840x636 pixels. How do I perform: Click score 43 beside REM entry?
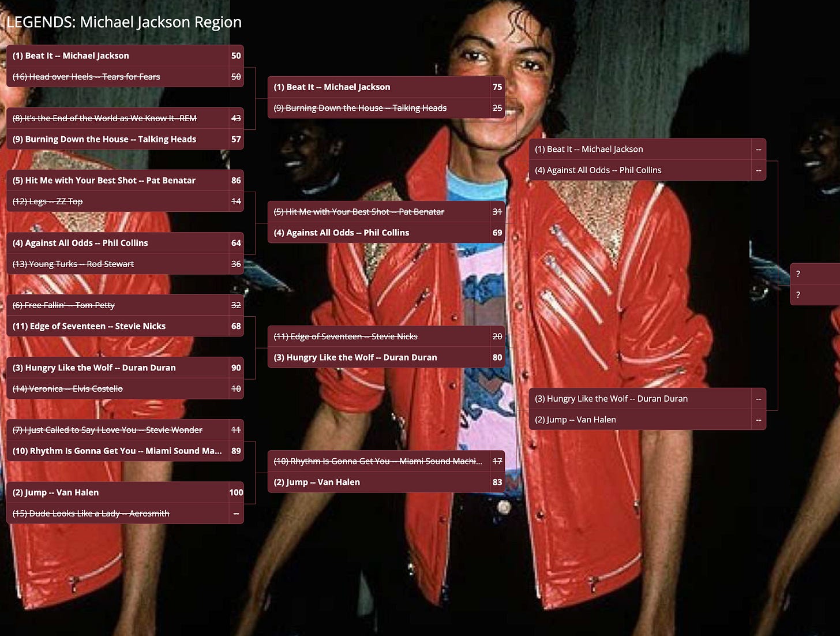tap(236, 118)
